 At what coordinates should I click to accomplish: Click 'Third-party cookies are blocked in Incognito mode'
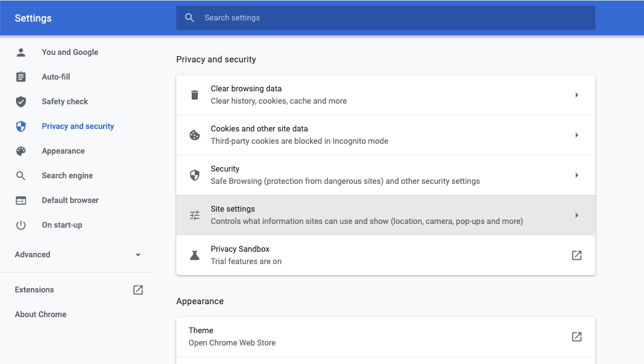pos(300,141)
